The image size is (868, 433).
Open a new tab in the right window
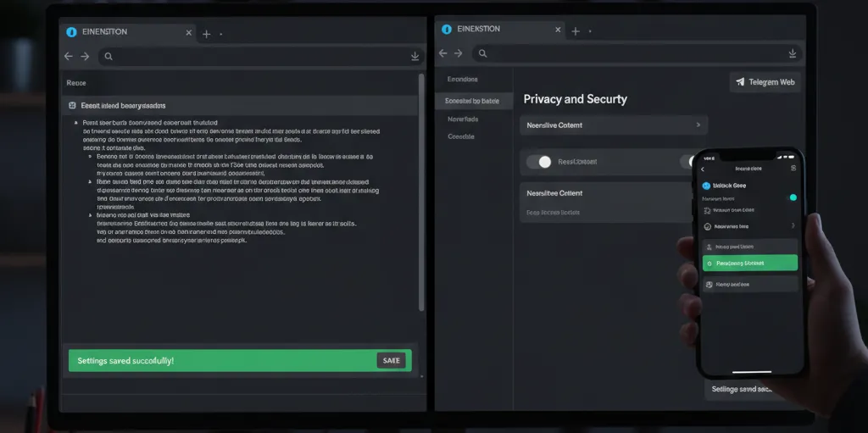(x=576, y=31)
